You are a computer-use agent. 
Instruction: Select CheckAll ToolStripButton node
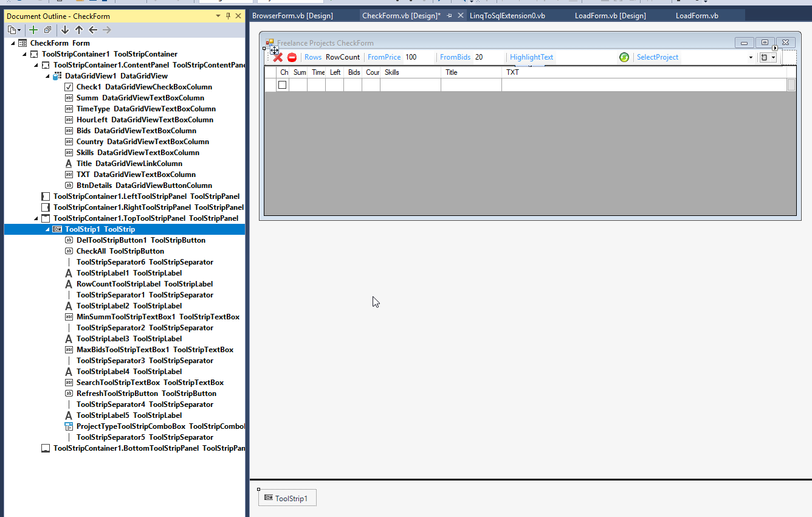(120, 251)
